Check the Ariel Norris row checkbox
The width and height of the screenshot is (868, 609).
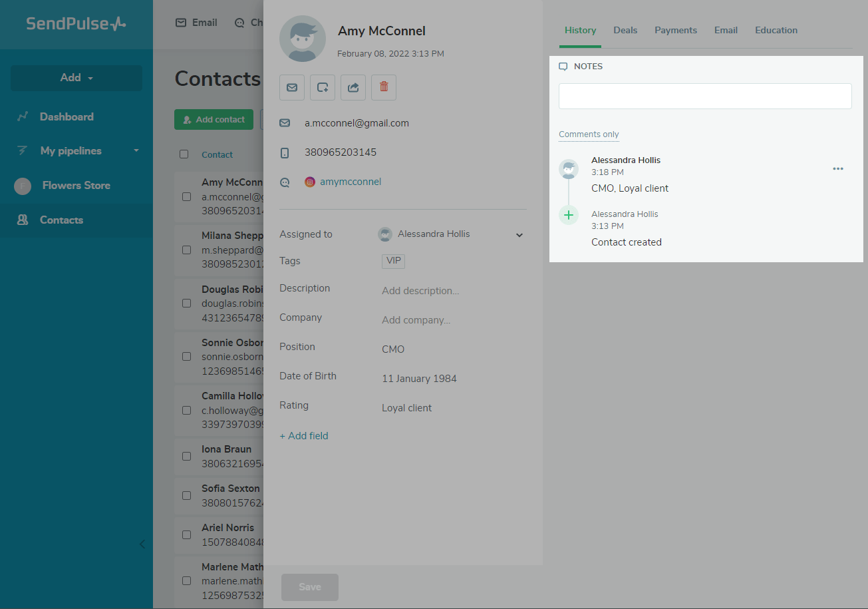[x=186, y=535]
